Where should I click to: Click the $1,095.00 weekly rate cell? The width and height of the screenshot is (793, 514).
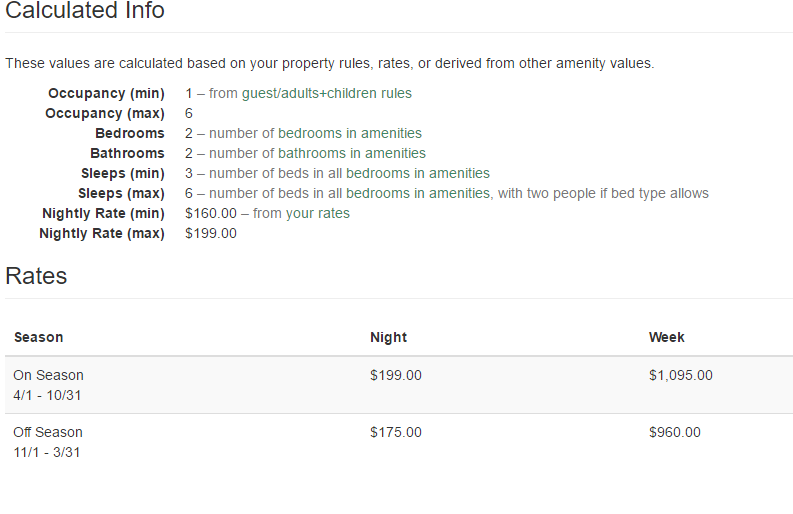pos(681,375)
